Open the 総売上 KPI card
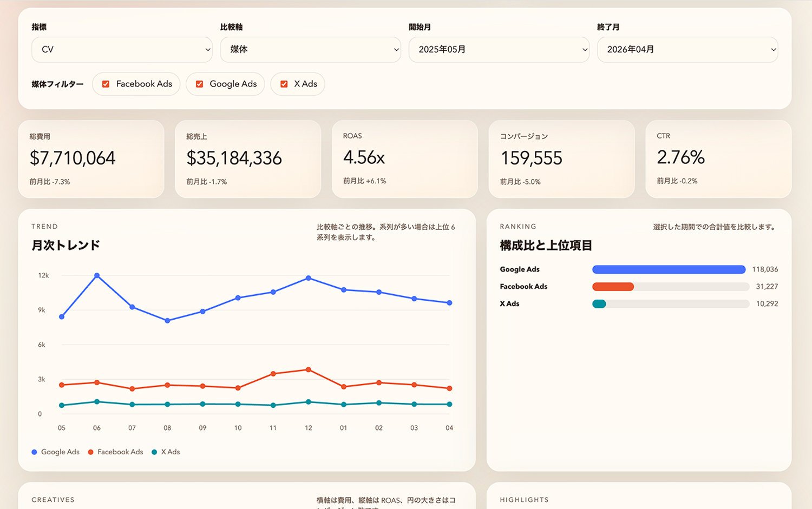The width and height of the screenshot is (812, 509). 248,159
